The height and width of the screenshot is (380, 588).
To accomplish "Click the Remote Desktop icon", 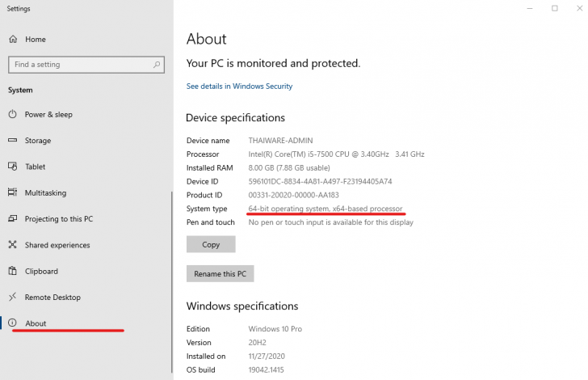I will tap(13, 297).
